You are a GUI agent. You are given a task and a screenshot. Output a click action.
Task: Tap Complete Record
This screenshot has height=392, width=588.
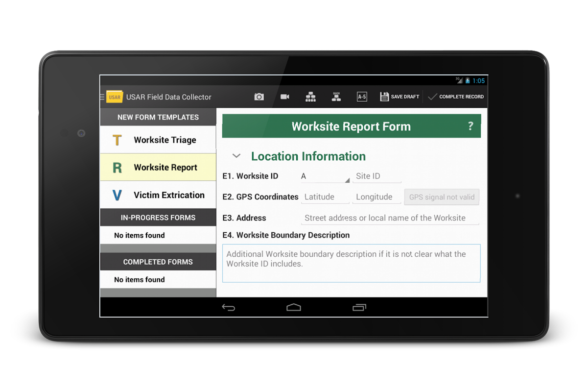(456, 97)
